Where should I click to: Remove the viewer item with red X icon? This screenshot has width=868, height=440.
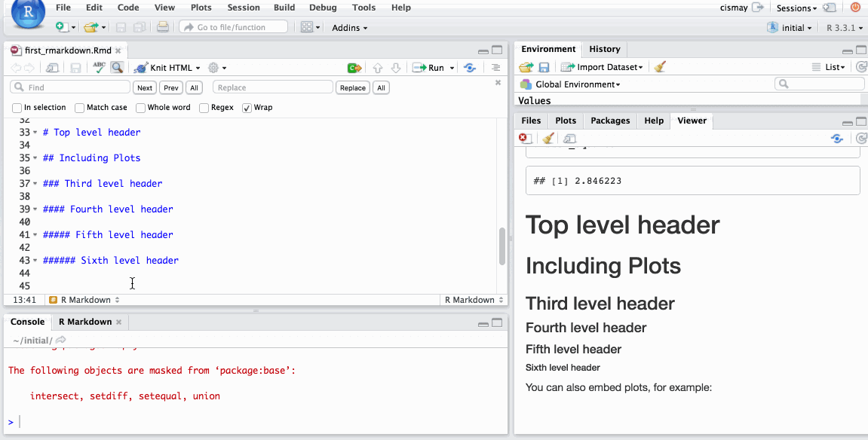(524, 139)
